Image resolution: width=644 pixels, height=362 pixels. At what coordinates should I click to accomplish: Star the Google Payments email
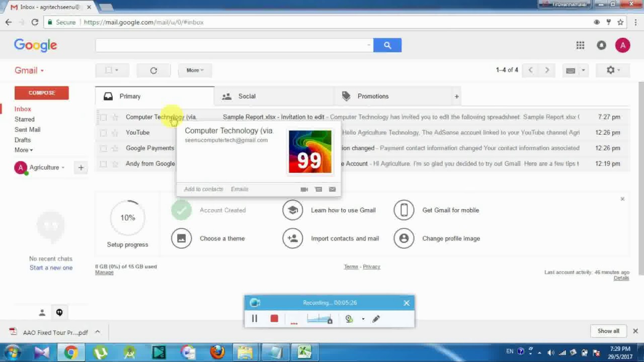[115, 148]
